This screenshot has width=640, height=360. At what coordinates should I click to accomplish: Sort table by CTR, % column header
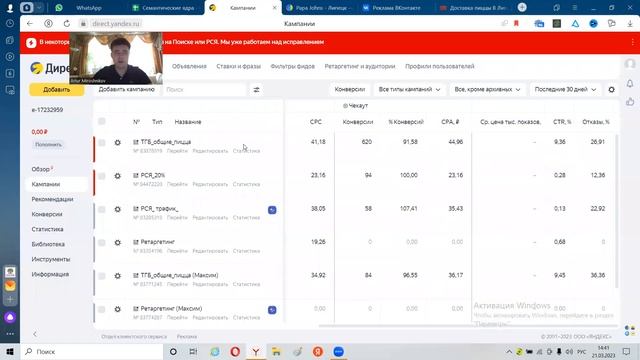[562, 122]
